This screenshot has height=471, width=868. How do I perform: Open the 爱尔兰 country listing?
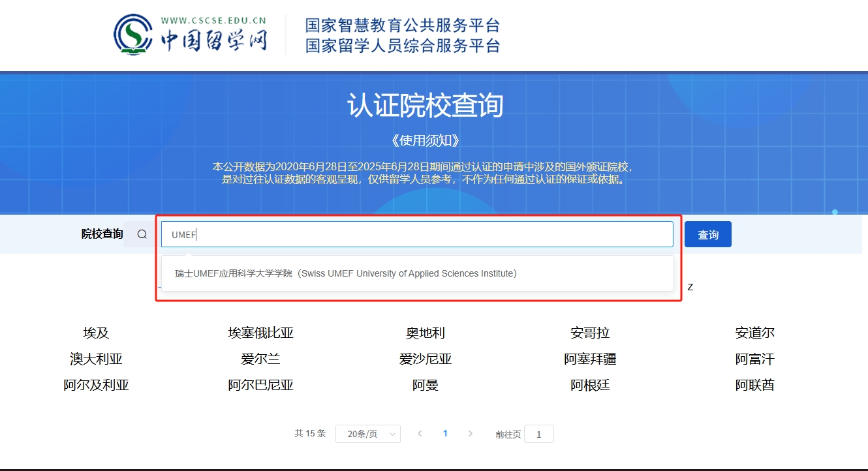pyautogui.click(x=261, y=359)
